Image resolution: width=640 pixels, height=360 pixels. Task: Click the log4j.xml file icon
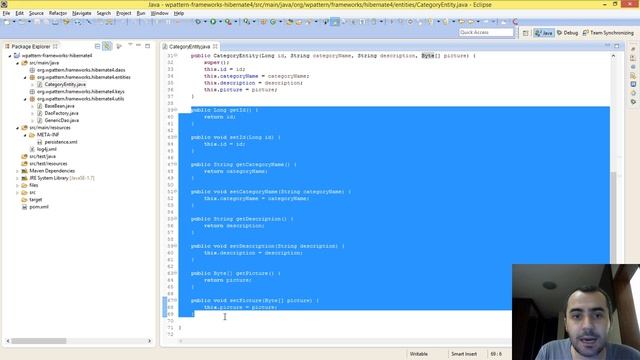pyautogui.click(x=32, y=149)
